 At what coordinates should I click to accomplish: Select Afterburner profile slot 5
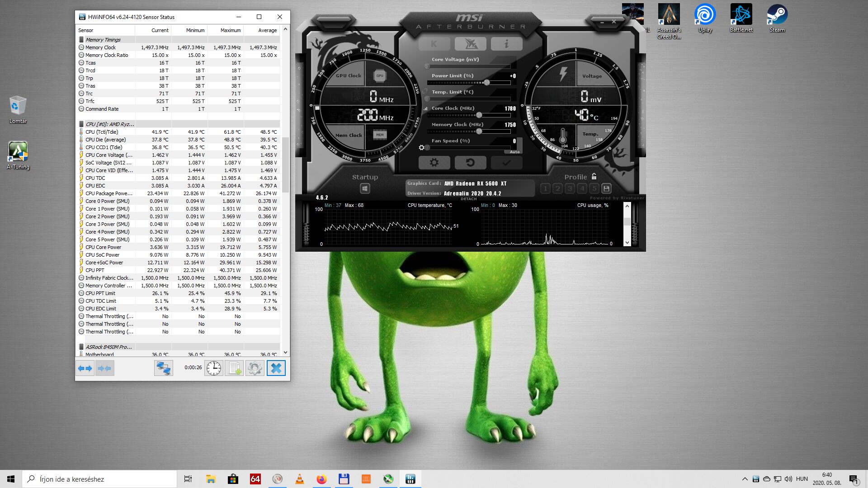point(594,188)
